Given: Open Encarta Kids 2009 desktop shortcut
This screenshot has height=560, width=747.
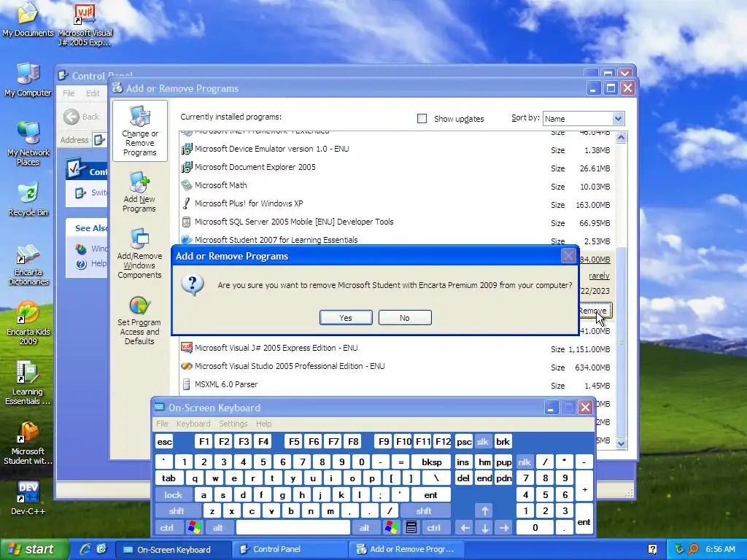Looking at the screenshot, I should pos(28,323).
